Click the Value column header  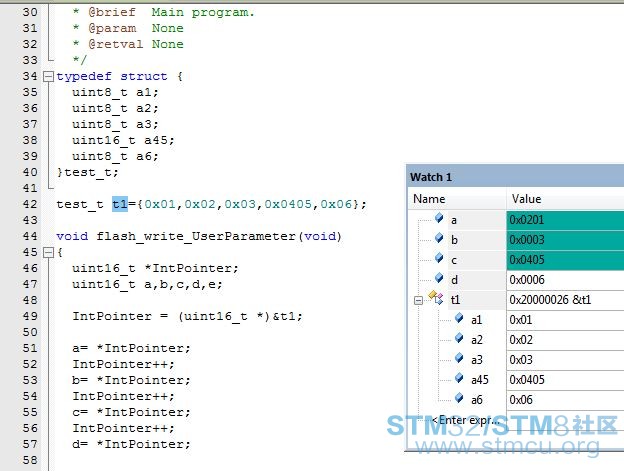(x=566, y=199)
